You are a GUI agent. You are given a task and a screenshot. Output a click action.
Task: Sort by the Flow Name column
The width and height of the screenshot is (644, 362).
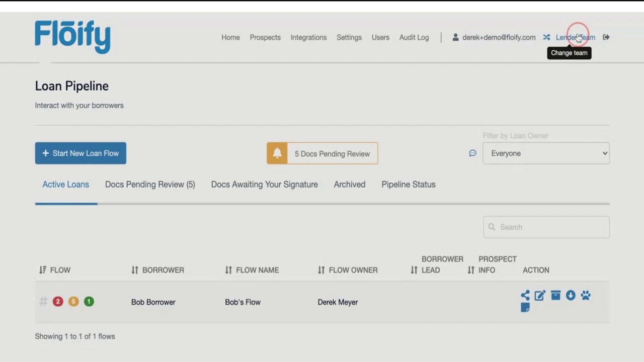tap(252, 270)
